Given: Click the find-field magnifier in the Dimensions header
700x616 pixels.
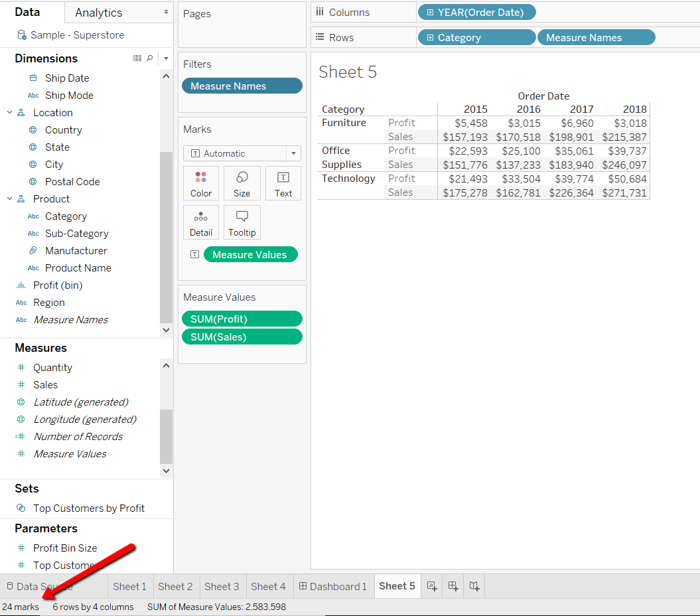Looking at the screenshot, I should (149, 58).
